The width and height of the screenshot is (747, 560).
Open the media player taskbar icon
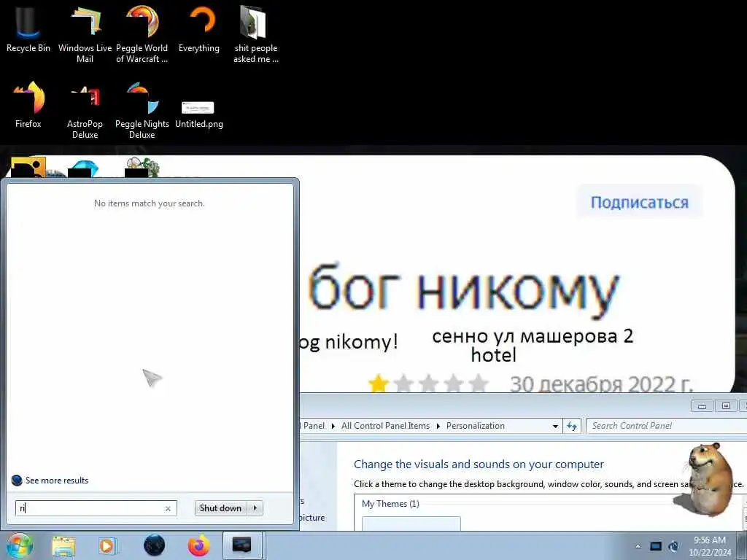click(x=107, y=545)
